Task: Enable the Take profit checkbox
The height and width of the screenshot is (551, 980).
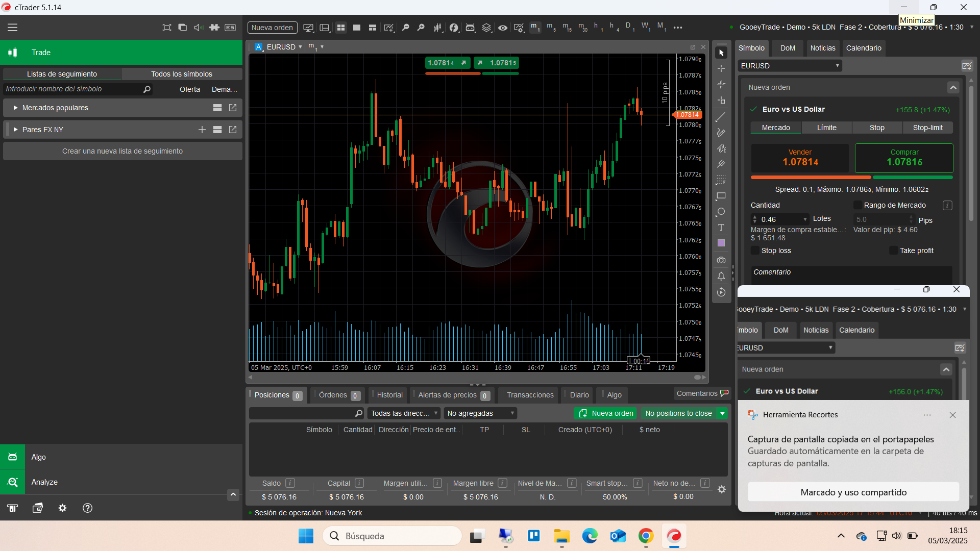Action: [893, 251]
